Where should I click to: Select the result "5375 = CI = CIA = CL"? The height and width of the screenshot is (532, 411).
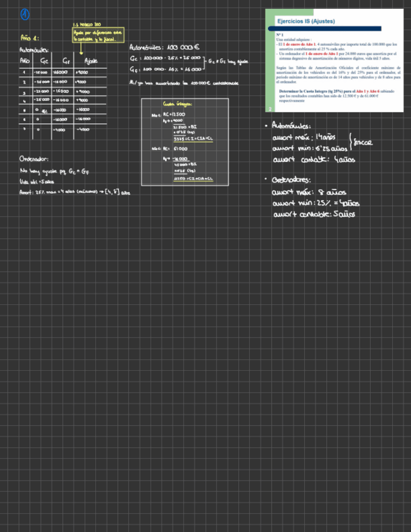[193, 139]
